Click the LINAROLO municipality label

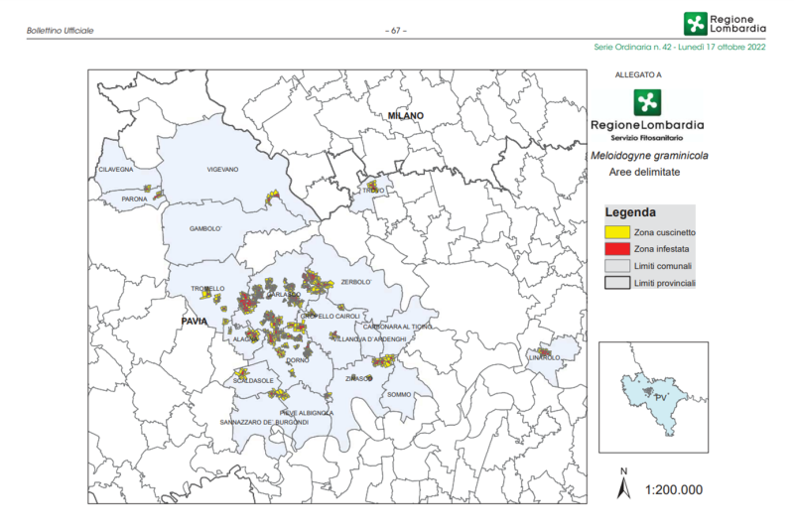(x=544, y=357)
